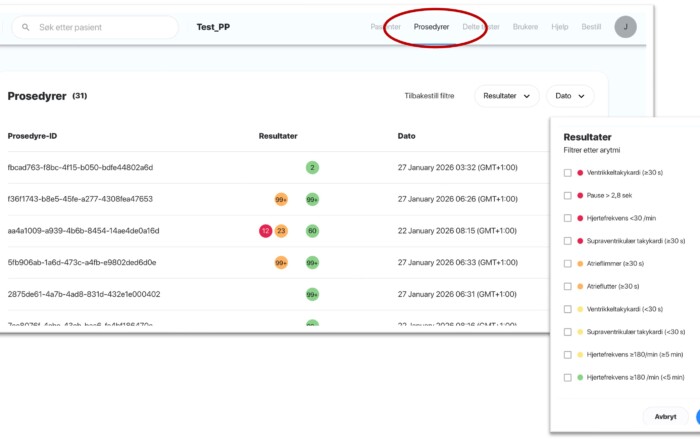Tick the Hjertefrekvens <30 /min checkbox
The height and width of the screenshot is (441, 700).
click(568, 218)
